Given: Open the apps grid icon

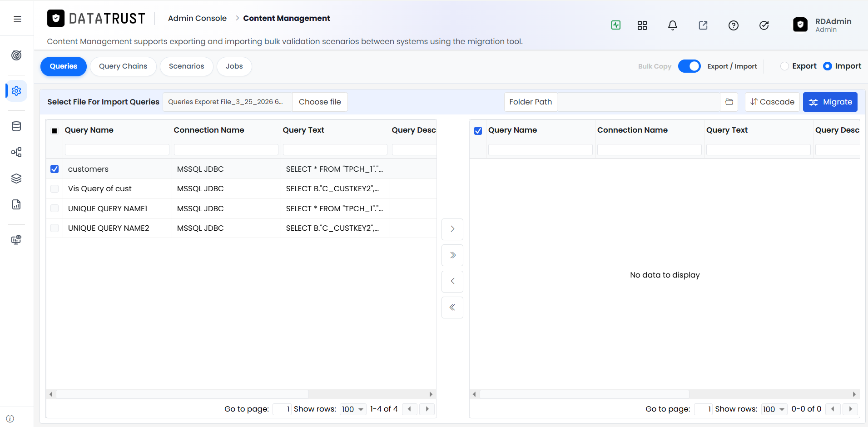Looking at the screenshot, I should coord(642,25).
